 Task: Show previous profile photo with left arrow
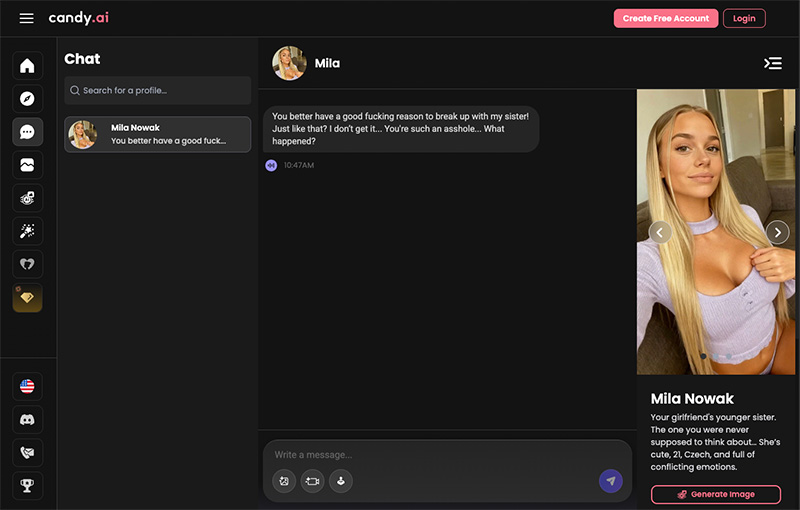pyautogui.click(x=660, y=232)
